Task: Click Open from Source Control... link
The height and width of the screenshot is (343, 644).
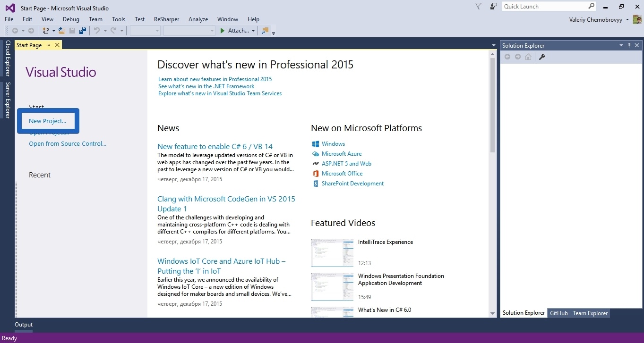Action: tap(68, 144)
